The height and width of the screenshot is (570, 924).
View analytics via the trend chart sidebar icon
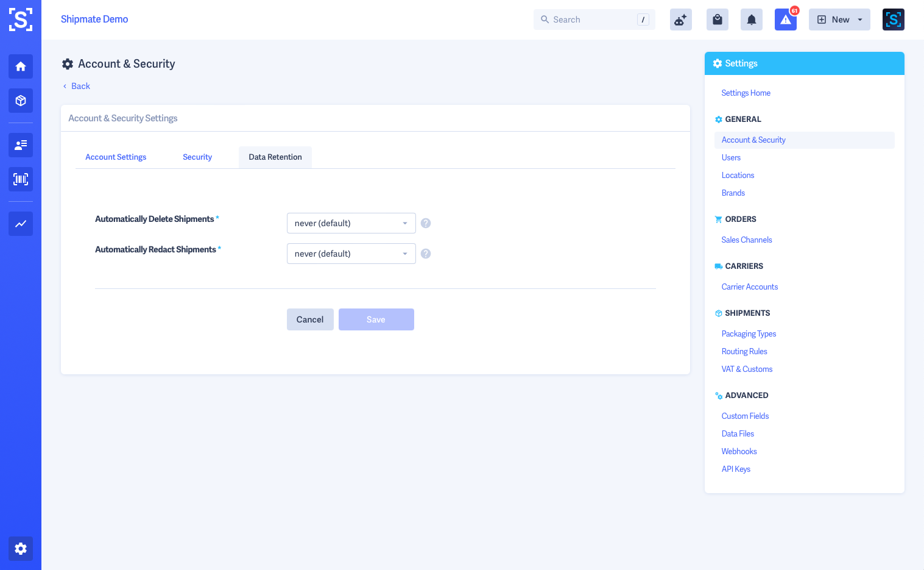[20, 224]
